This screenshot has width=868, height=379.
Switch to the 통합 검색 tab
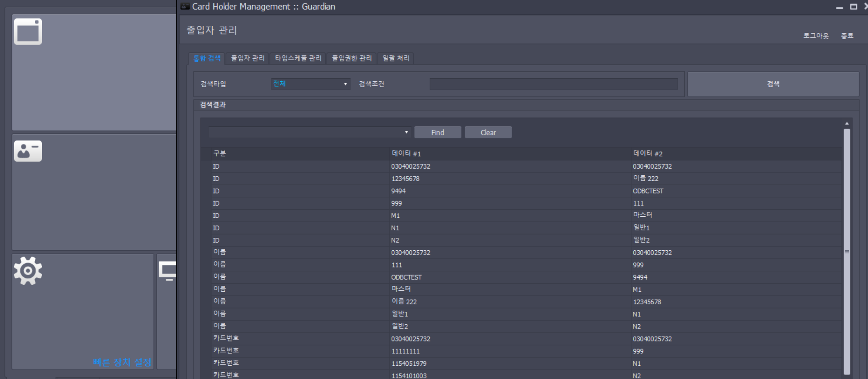[207, 58]
